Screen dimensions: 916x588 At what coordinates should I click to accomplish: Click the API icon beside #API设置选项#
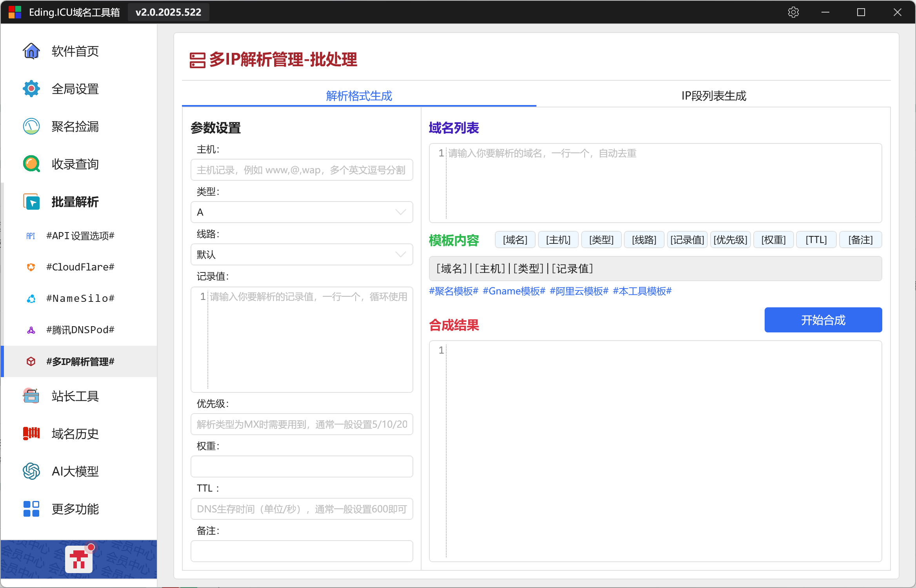(x=31, y=236)
